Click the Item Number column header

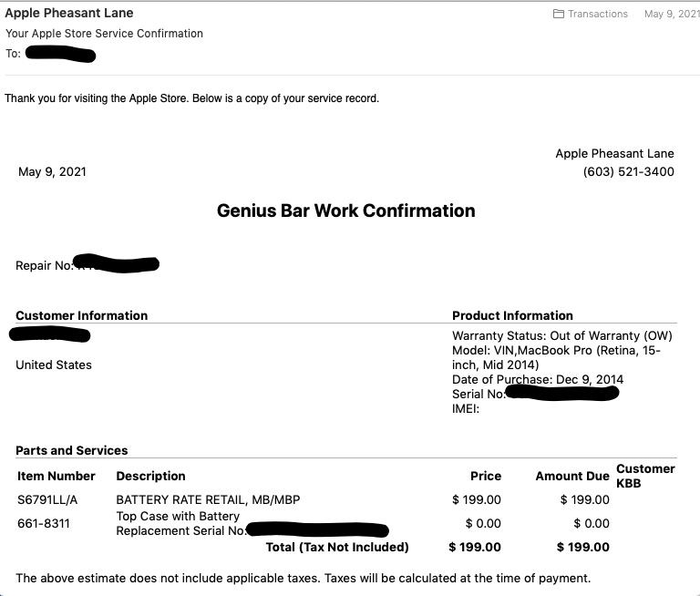[x=57, y=477]
